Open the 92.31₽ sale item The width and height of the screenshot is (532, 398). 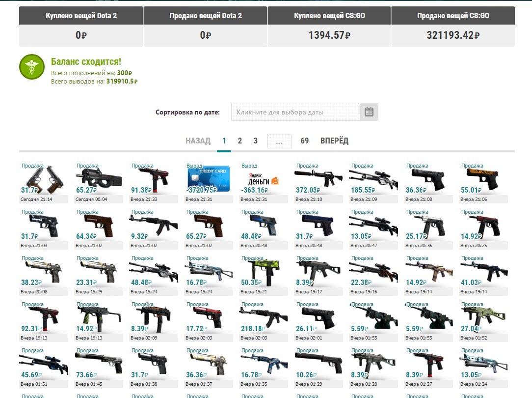[x=44, y=321]
